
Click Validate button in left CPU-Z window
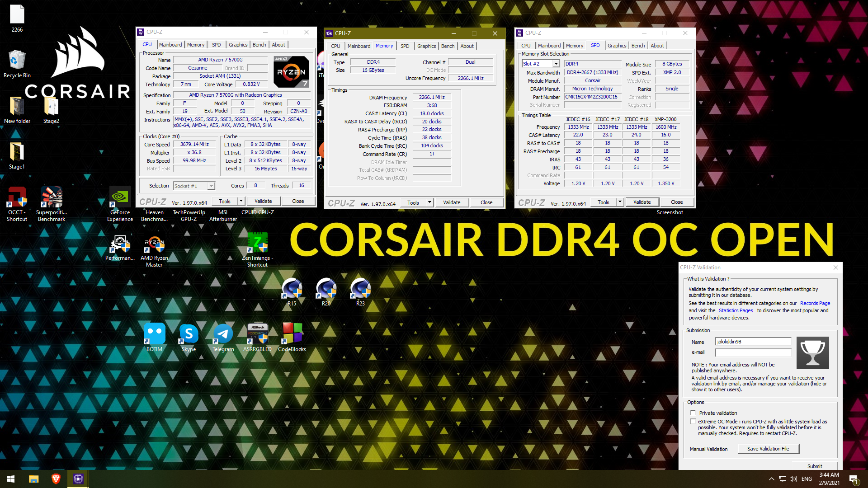263,201
